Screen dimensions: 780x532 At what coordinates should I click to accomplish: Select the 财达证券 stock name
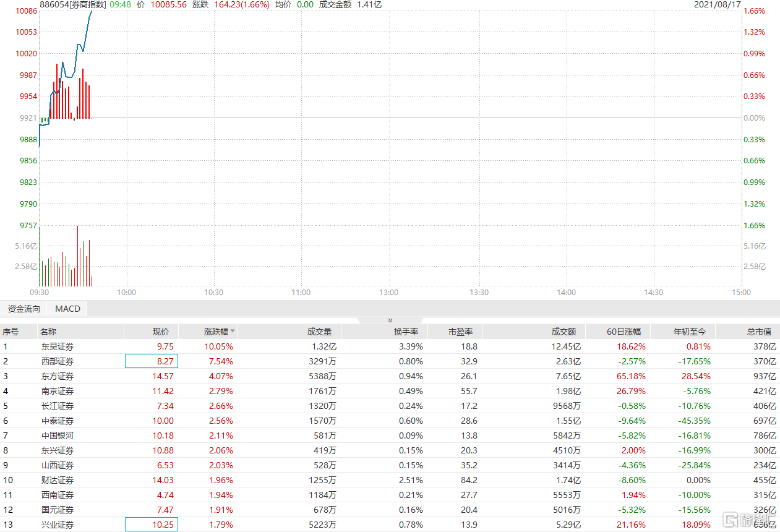click(58, 480)
